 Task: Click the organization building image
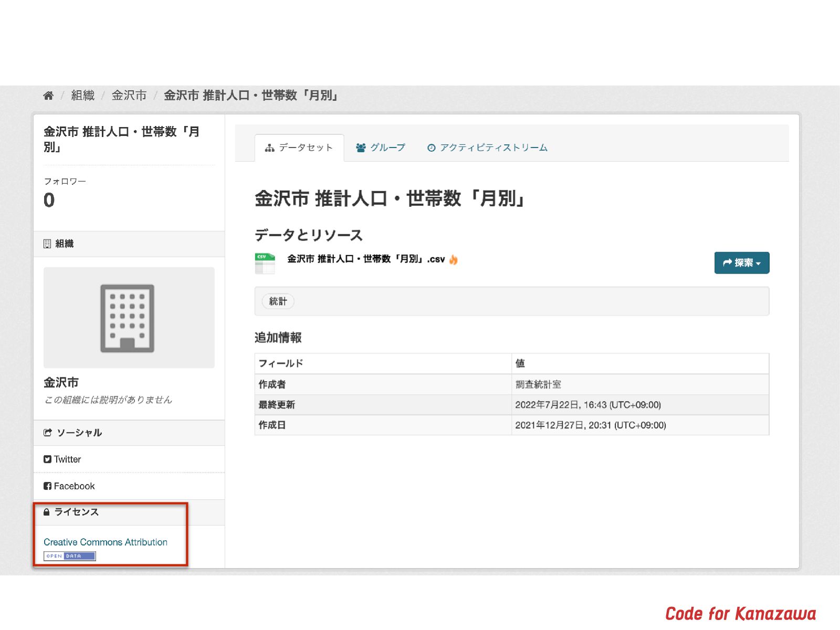[129, 318]
